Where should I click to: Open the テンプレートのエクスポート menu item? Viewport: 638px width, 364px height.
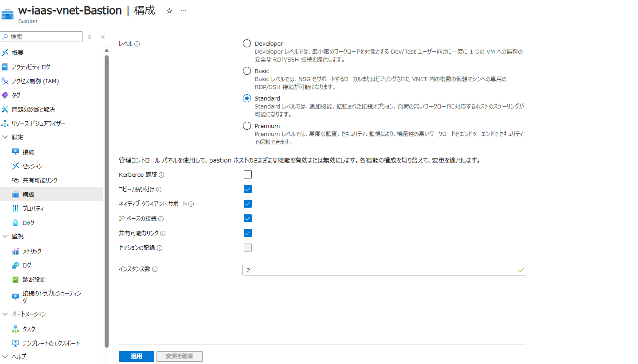pyautogui.click(x=51, y=343)
